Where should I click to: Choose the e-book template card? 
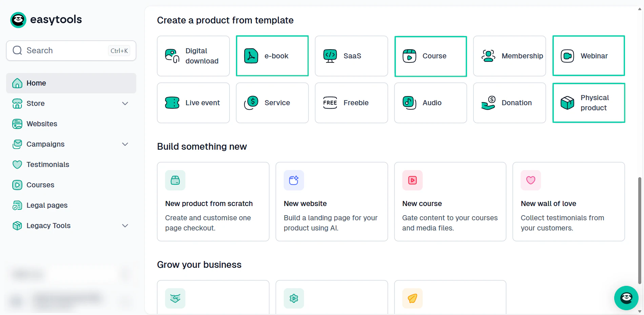coord(272,56)
